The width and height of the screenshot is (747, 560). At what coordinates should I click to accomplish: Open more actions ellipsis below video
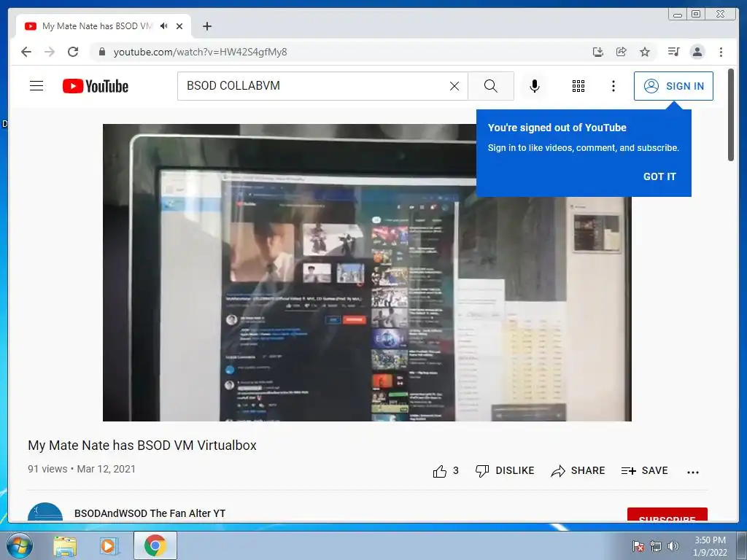coord(693,472)
